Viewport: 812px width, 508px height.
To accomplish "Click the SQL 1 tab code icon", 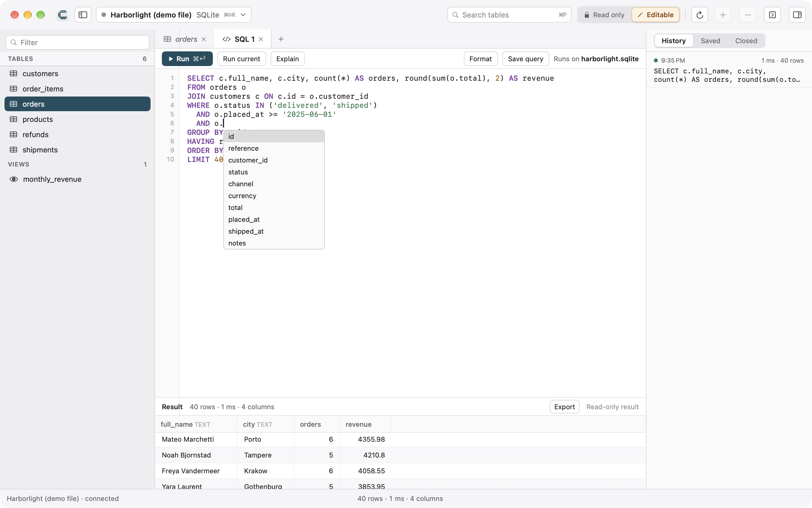I will click(x=226, y=39).
